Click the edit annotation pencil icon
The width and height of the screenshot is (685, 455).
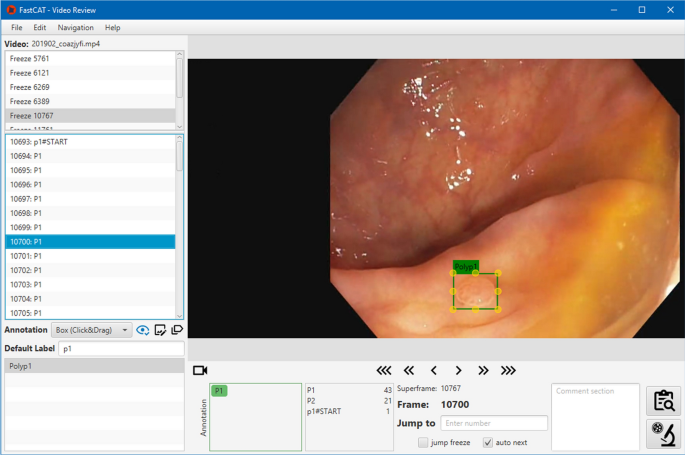[160, 330]
